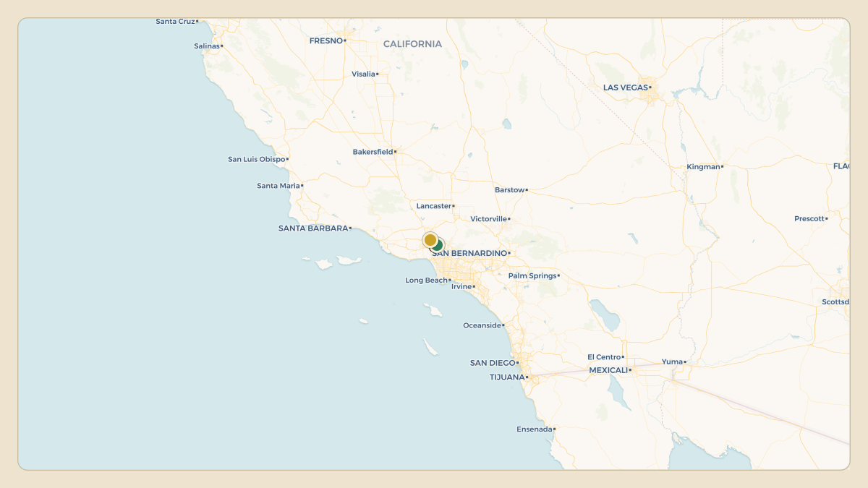Click the San Bernardino city label
Viewport: 868px width, 488px height.
click(469, 253)
